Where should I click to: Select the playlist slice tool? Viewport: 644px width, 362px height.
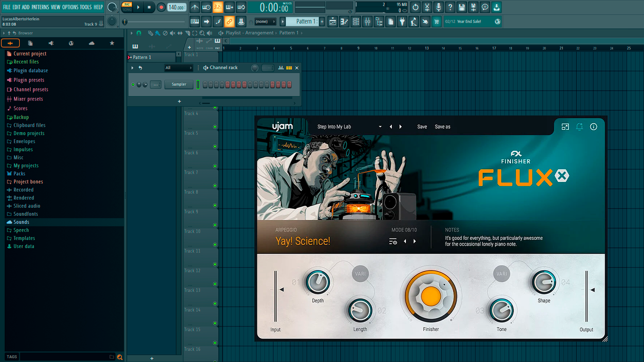point(187,33)
